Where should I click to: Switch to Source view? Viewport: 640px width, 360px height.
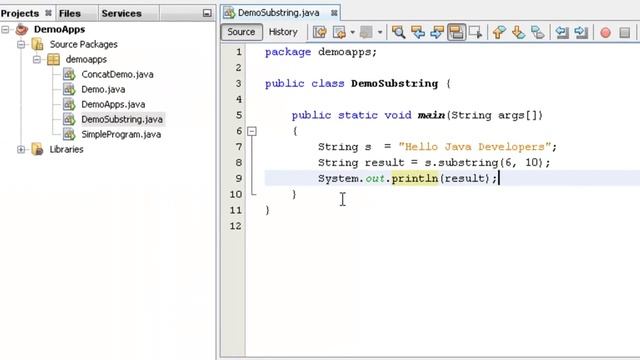(x=241, y=32)
